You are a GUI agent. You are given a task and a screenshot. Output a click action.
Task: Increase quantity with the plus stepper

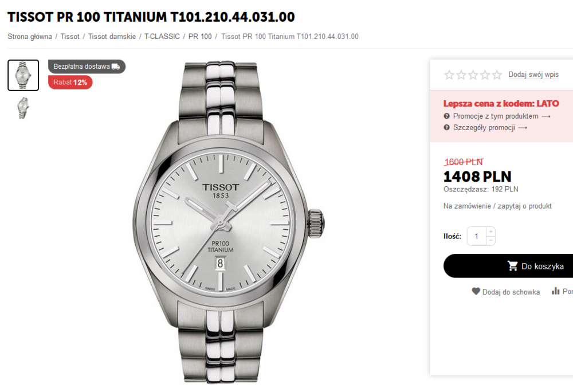491,232
